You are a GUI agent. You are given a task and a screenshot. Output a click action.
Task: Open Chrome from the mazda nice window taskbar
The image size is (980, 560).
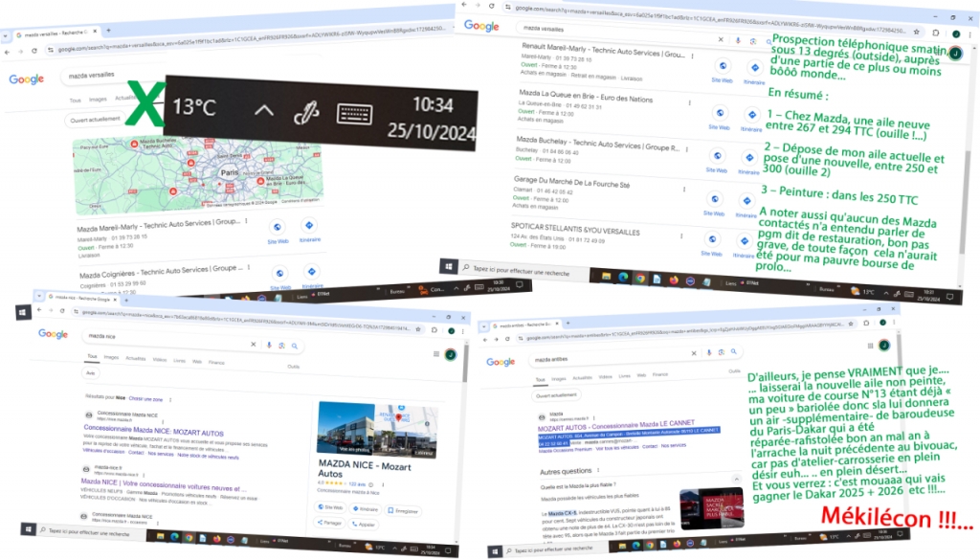point(189,537)
